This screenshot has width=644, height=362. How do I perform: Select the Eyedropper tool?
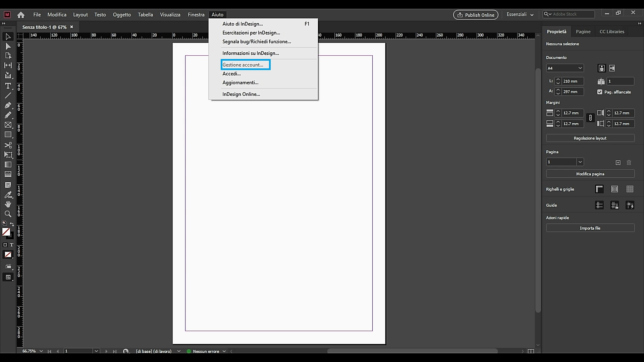coord(8,195)
